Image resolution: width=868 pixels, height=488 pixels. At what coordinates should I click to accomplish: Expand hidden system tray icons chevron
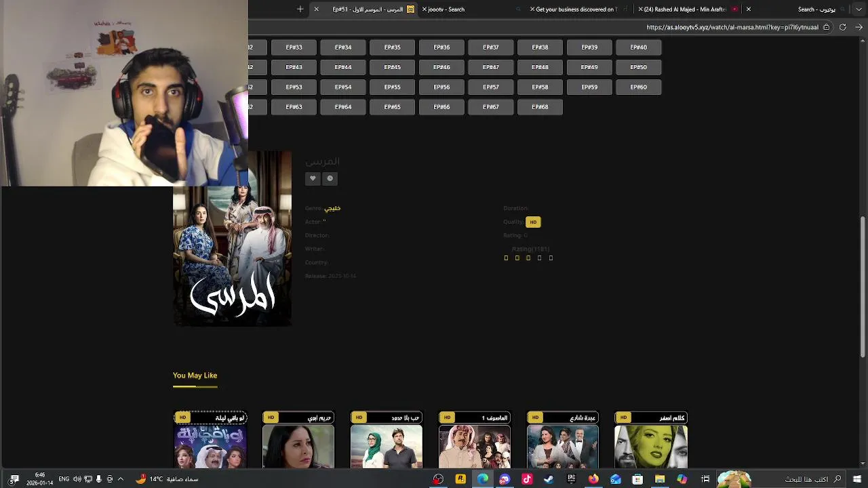[121, 479]
